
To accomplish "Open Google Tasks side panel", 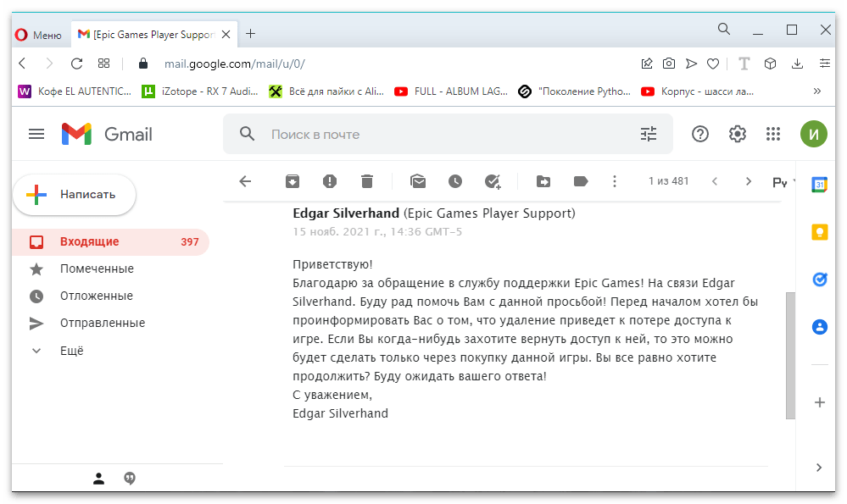I will click(820, 279).
